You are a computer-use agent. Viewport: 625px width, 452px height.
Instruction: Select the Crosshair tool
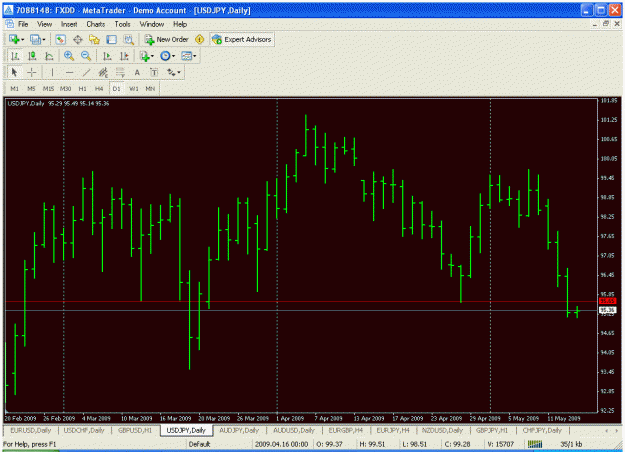(31, 72)
